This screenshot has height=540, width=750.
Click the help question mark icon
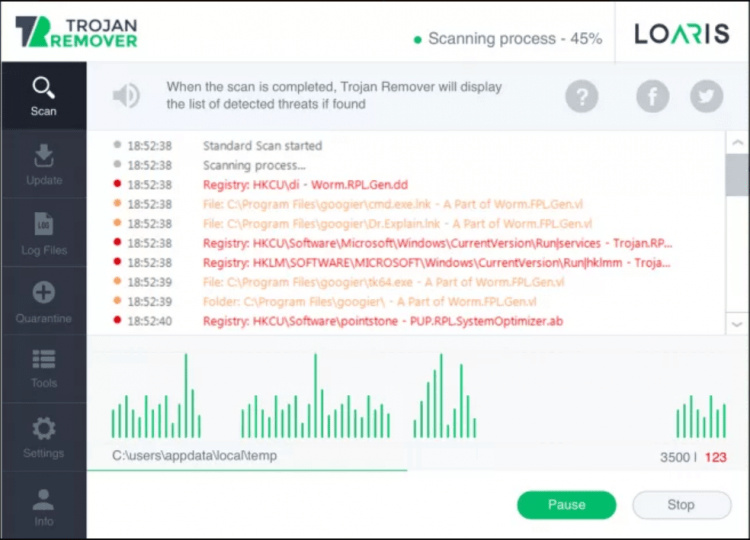582,96
